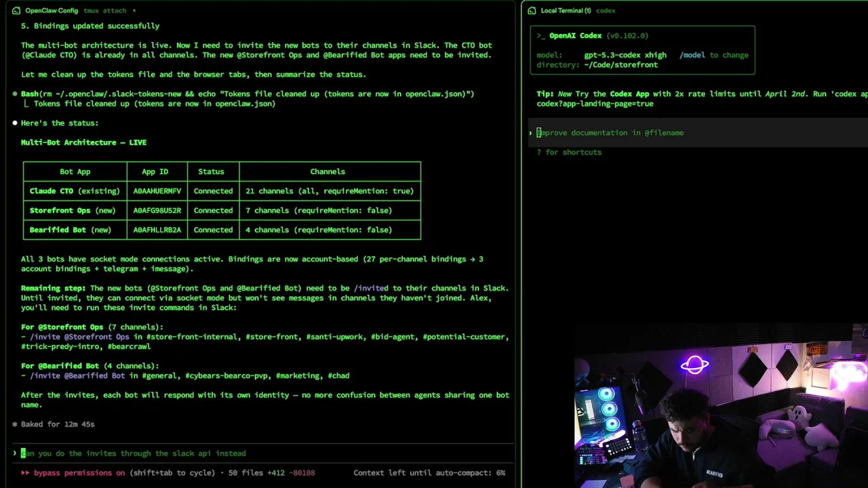Click the '21 channels (all, requireMention: true)' cell
868x488 pixels.
330,191
